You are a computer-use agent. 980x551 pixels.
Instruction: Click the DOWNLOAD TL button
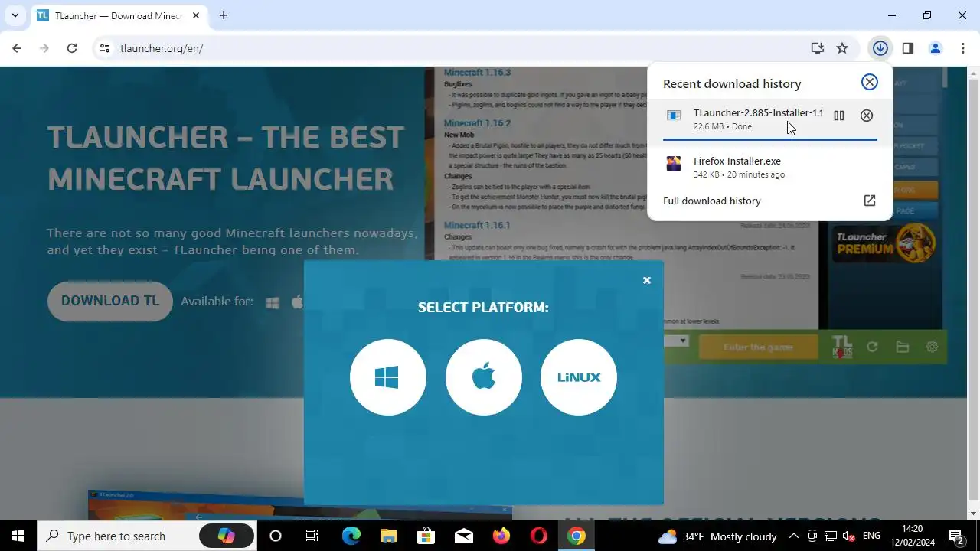click(x=110, y=301)
